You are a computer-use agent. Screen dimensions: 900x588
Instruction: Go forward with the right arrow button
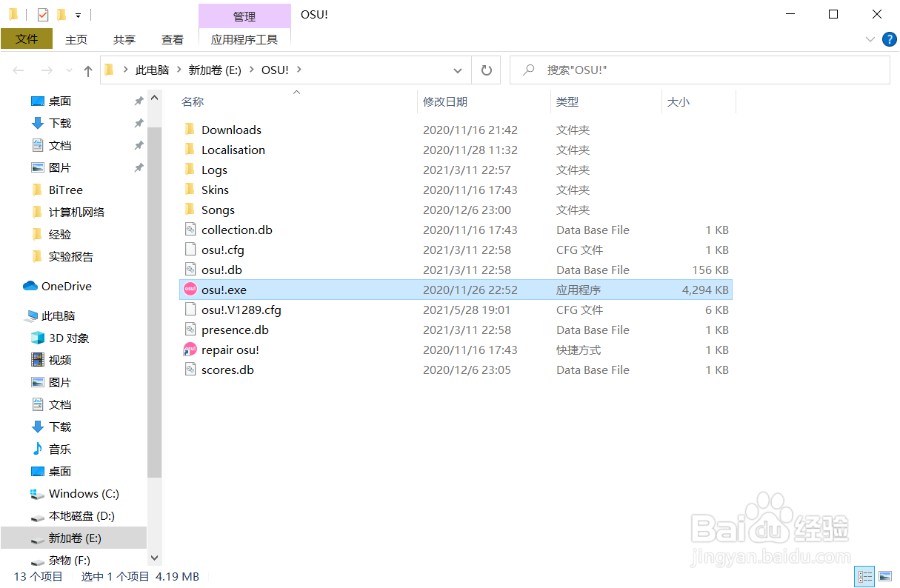pos(46,70)
